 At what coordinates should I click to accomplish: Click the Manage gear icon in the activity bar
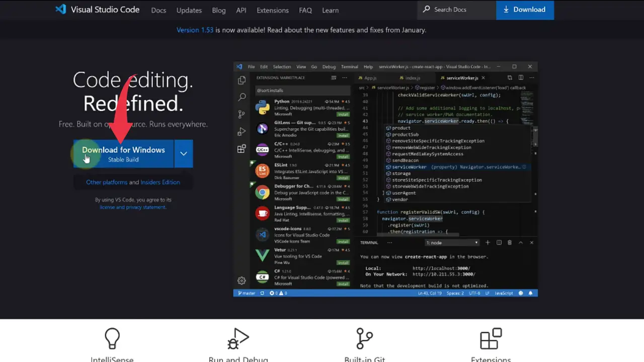(x=242, y=281)
